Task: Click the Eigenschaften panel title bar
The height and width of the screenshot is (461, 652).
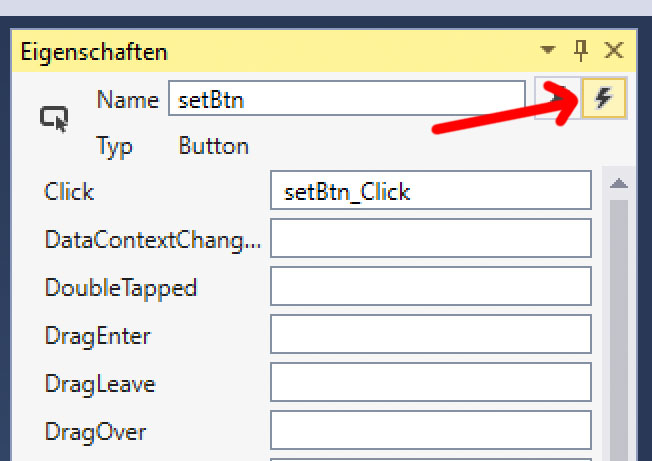Action: point(270,51)
